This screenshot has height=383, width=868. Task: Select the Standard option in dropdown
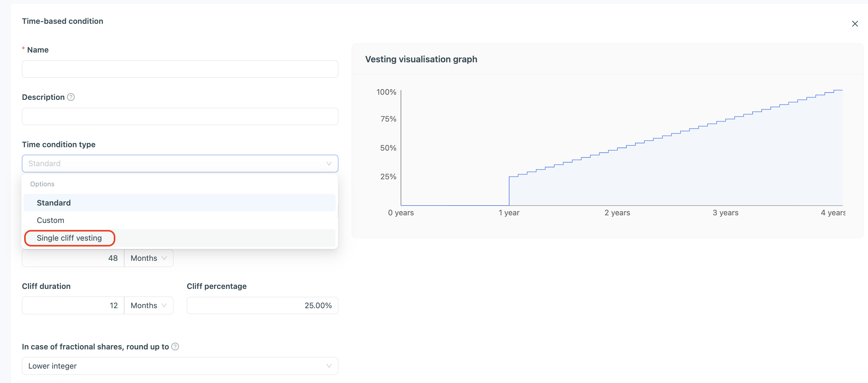click(54, 203)
